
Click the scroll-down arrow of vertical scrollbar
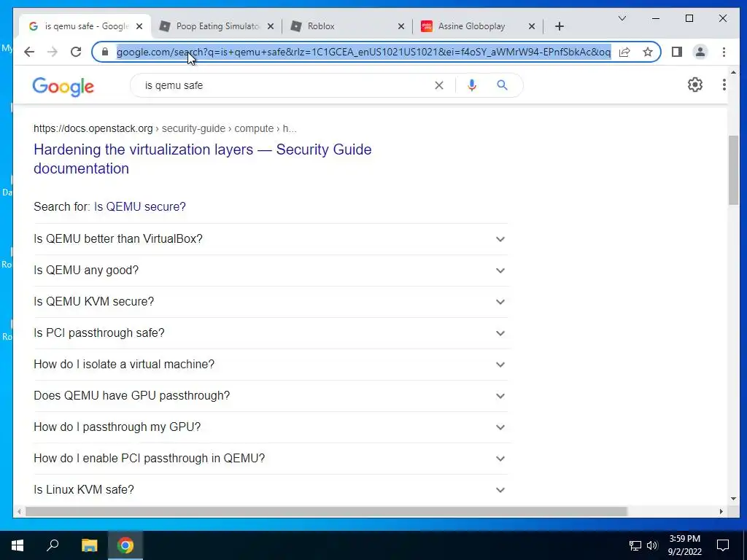[733, 499]
